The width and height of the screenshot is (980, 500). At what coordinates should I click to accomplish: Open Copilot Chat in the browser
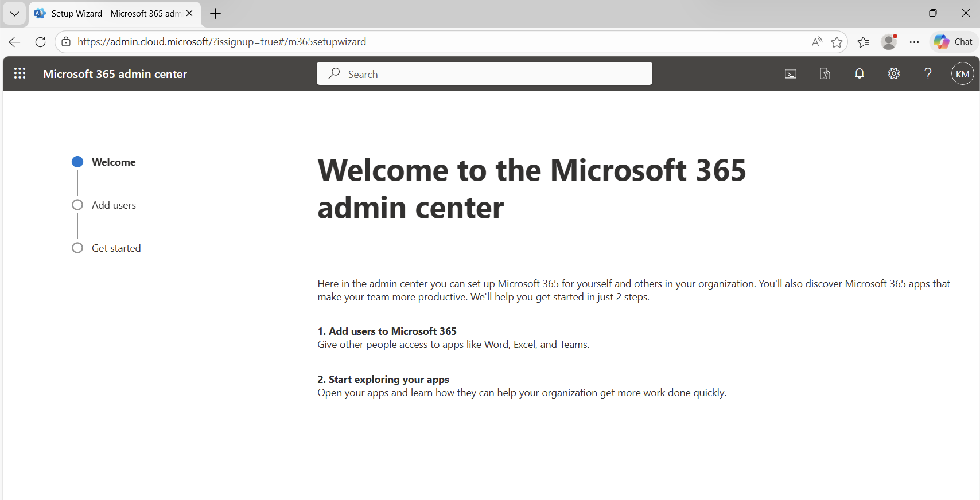point(954,42)
